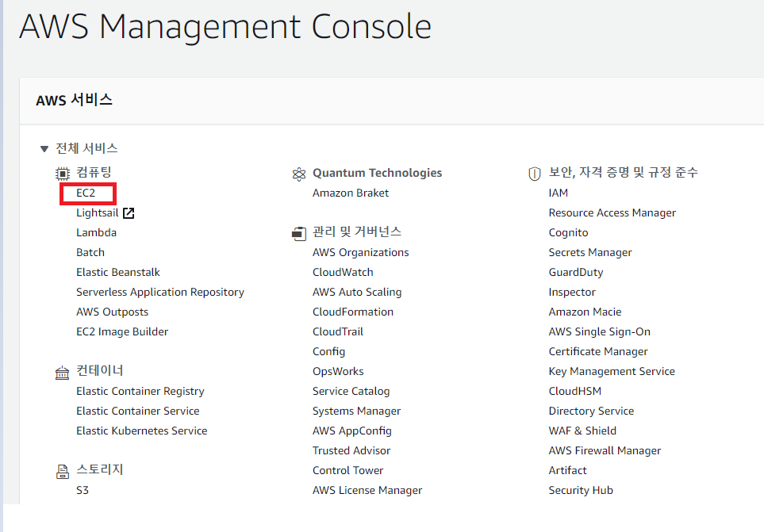The image size is (764, 532).
Task: Open EC2 Image Builder
Action: click(x=122, y=332)
